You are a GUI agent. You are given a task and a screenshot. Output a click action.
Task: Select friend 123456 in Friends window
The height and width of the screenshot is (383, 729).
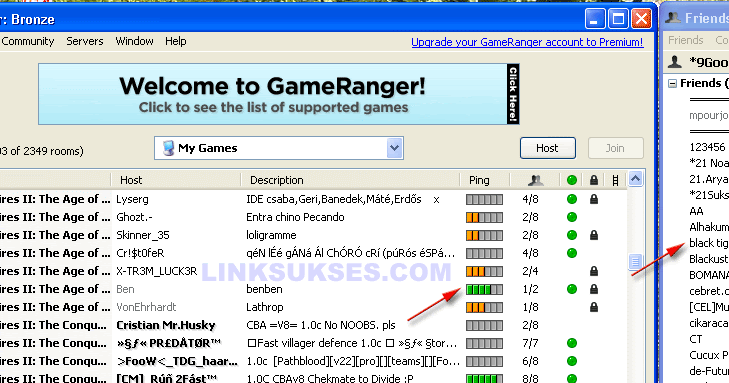click(707, 147)
